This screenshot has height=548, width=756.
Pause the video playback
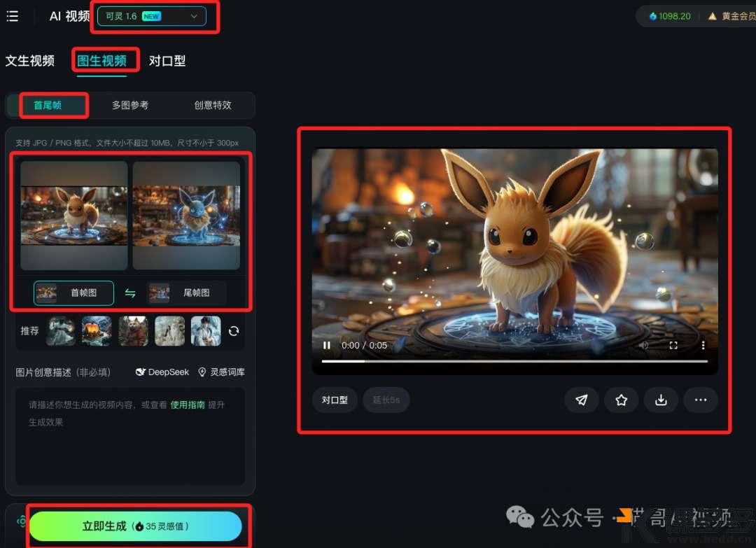click(327, 346)
